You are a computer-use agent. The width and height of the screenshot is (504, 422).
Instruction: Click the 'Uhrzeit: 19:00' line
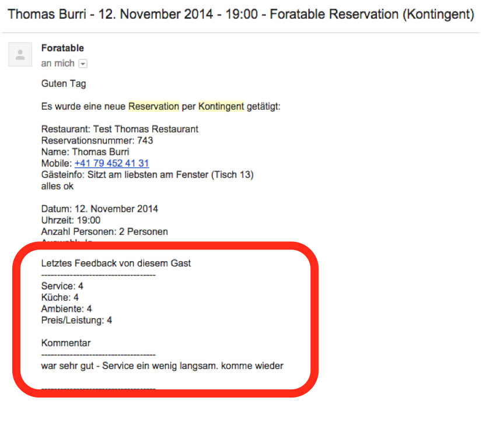(x=71, y=220)
